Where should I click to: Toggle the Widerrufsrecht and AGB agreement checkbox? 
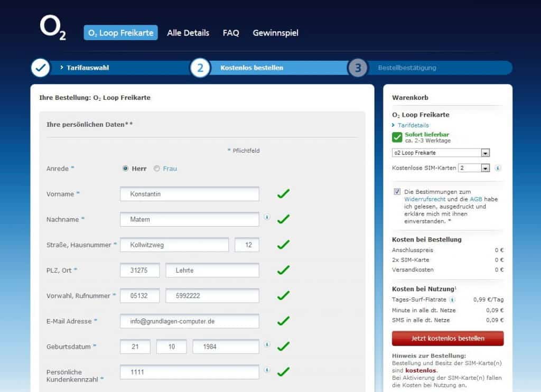tap(397, 192)
